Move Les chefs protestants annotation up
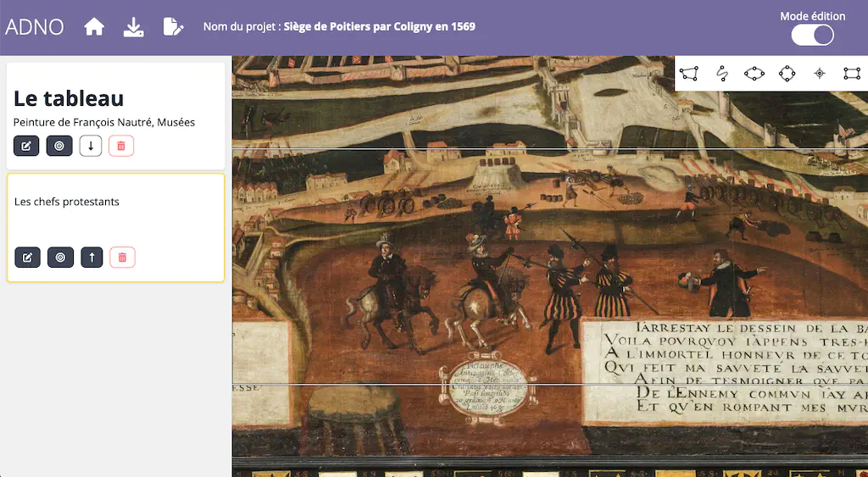 tap(92, 258)
